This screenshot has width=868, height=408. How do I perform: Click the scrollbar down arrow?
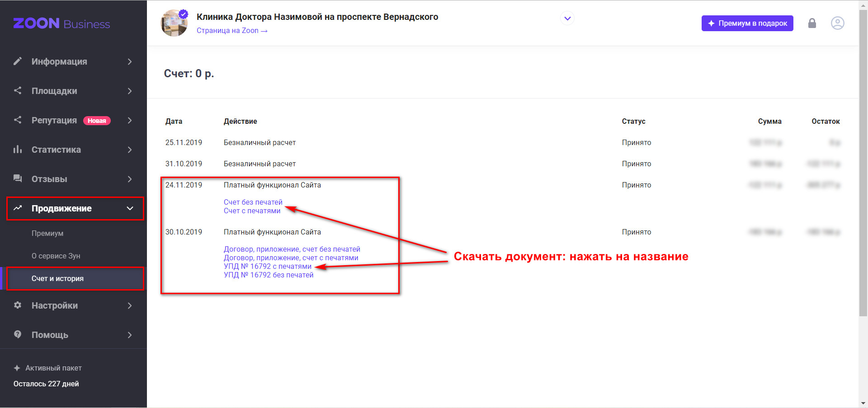tap(863, 403)
